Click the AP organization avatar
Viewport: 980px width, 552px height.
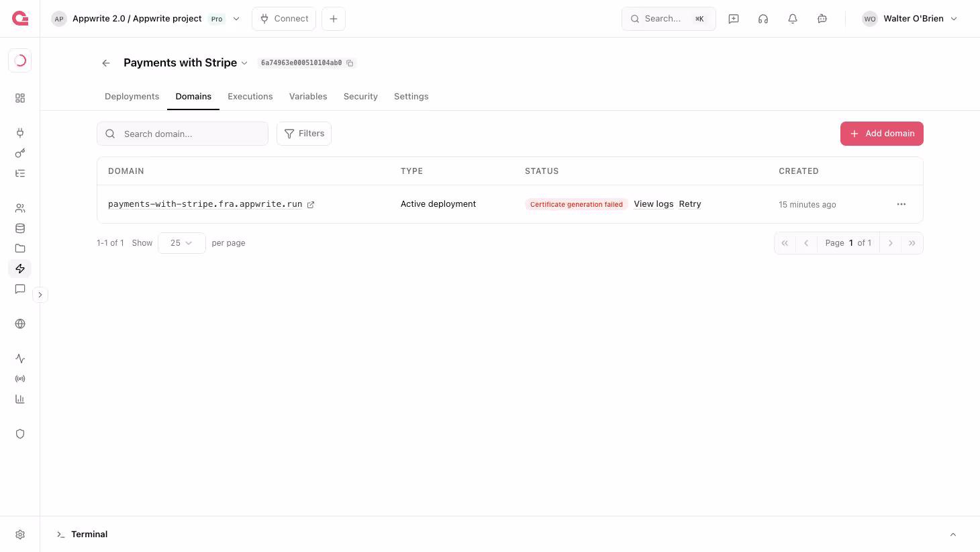point(59,19)
